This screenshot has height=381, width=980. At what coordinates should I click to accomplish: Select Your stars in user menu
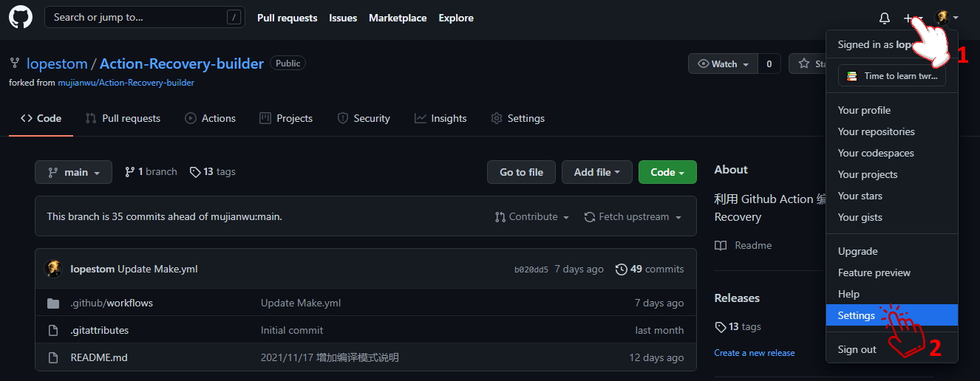tap(892, 196)
